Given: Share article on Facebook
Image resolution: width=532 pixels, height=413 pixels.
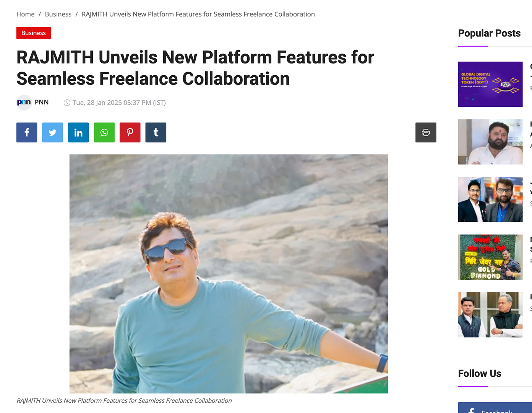Looking at the screenshot, I should click(x=27, y=132).
